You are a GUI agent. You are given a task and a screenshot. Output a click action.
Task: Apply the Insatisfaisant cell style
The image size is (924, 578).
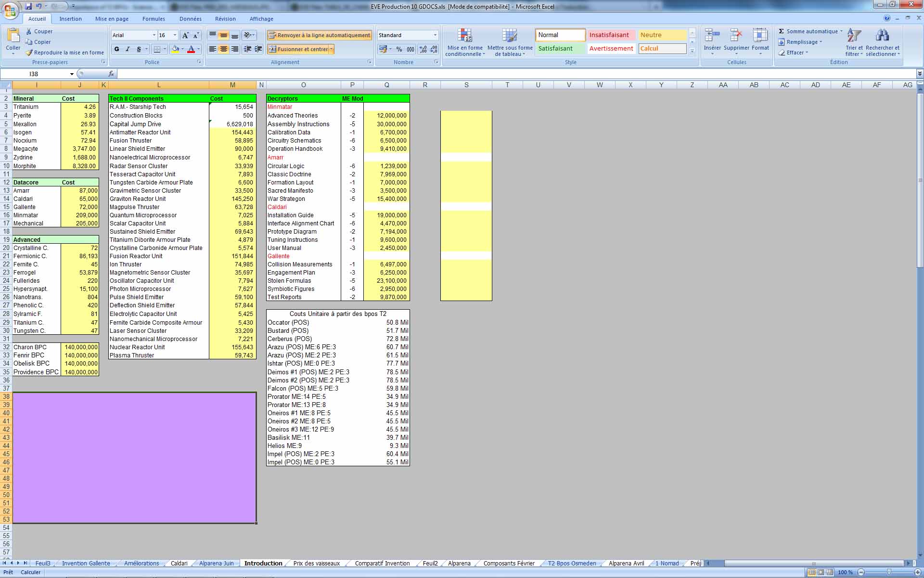click(609, 35)
